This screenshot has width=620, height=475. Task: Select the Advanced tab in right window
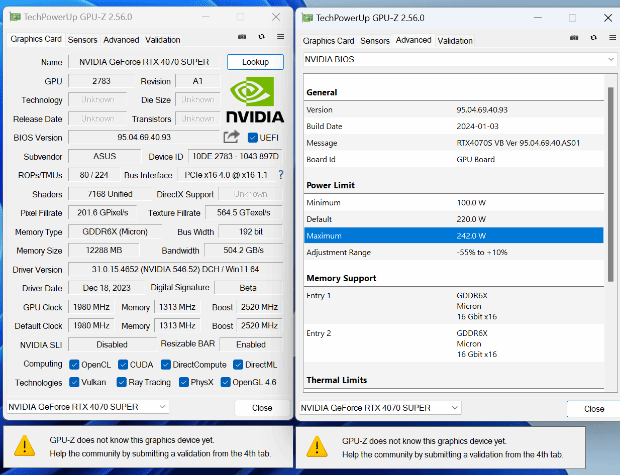(x=413, y=40)
